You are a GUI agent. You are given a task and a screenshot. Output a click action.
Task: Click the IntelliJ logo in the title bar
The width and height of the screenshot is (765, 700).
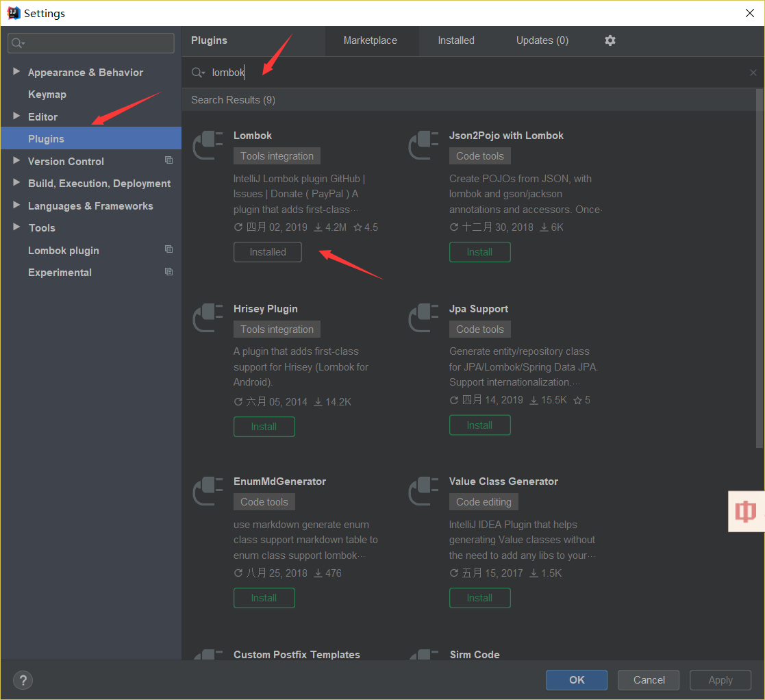[x=13, y=13]
